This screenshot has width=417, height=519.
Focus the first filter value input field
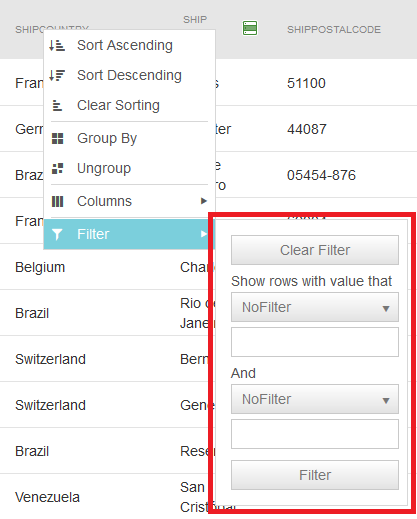tap(315, 342)
